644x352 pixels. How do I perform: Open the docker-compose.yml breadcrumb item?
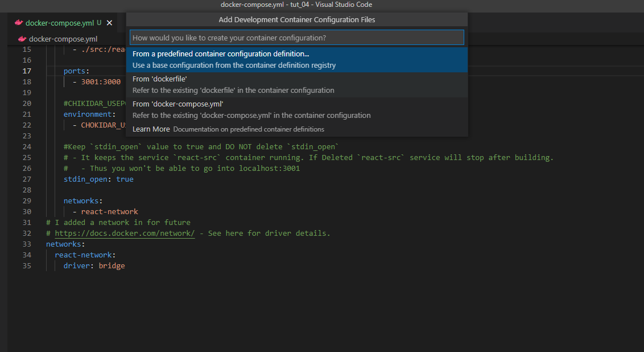[x=63, y=39]
